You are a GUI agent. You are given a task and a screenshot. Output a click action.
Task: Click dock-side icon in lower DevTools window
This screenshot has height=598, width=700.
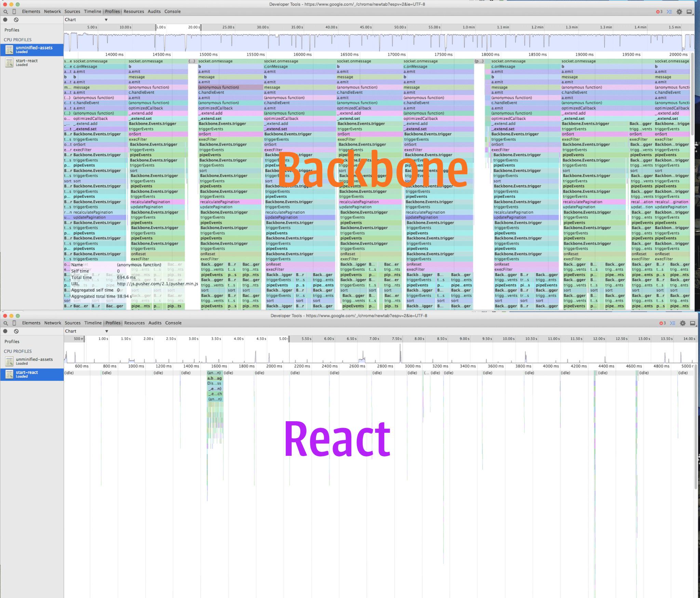pyautogui.click(x=692, y=323)
